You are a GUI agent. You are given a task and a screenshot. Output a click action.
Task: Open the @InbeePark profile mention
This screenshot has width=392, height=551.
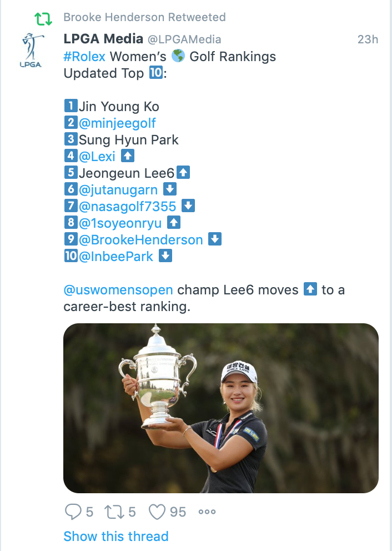coord(116,257)
